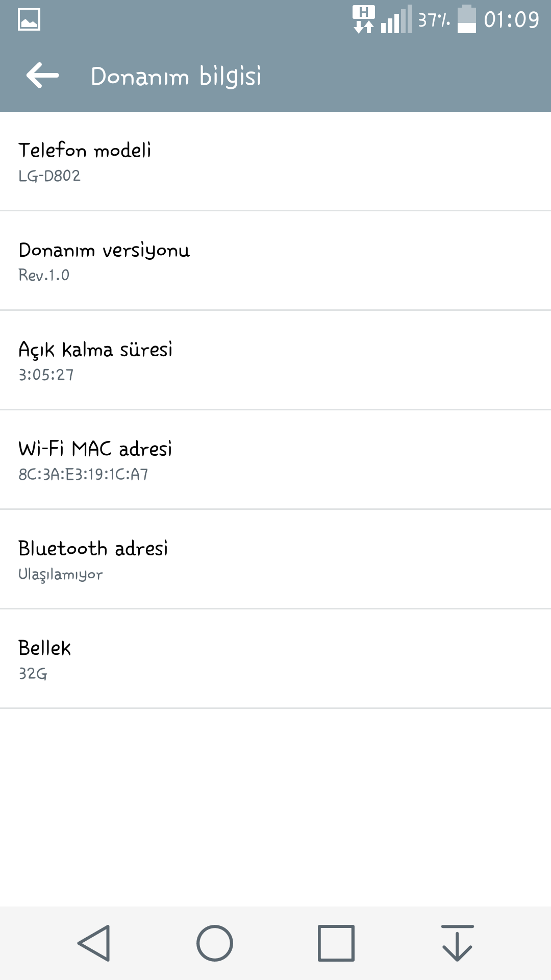551x980 pixels.
Task: Tap the battery icon in status bar
Action: (x=467, y=19)
